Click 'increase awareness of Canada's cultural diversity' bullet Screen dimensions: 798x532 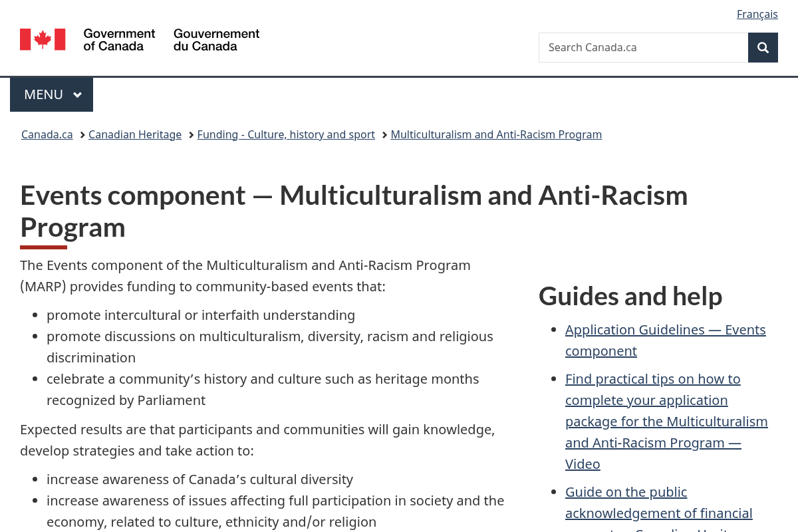pos(199,479)
